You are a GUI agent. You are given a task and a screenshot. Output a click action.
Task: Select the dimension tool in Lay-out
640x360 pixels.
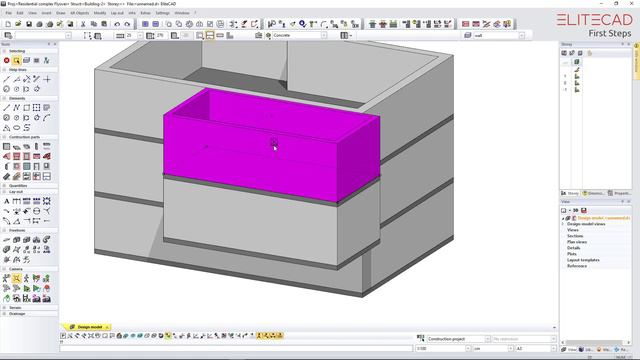[16, 201]
